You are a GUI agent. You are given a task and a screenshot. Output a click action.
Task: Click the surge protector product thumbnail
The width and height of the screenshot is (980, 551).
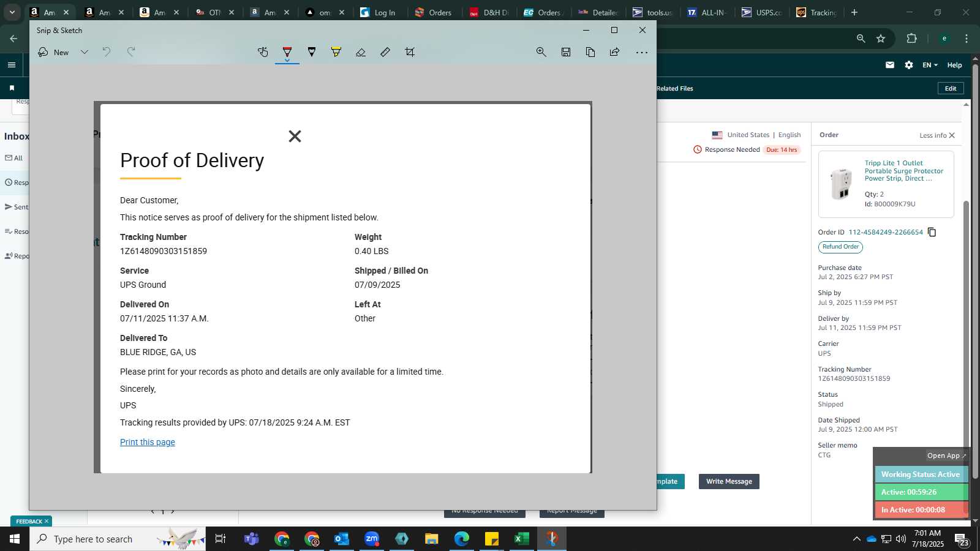pos(841,184)
